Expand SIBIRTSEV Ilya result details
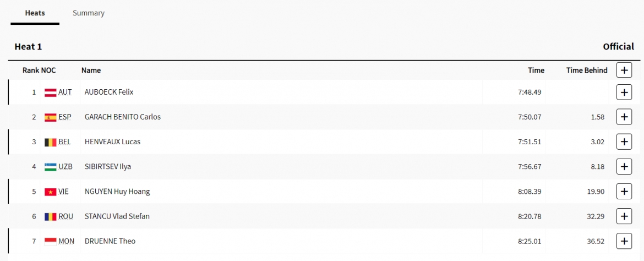This screenshot has height=261, width=644. [624, 166]
